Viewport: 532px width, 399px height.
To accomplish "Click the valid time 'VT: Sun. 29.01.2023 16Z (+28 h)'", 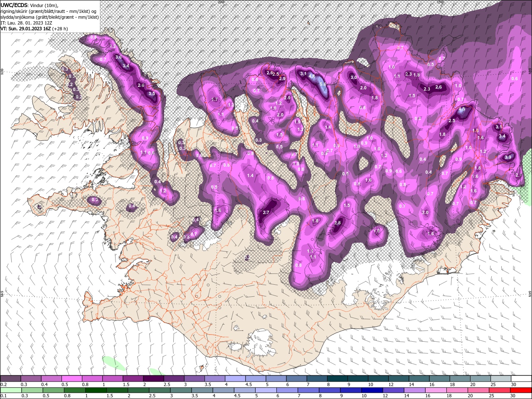I will [x=34, y=29].
